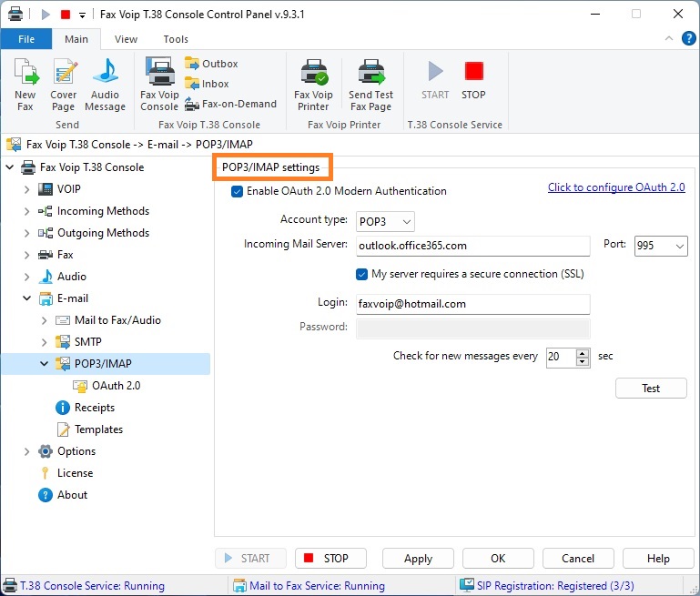Click the Fax Voip Printer icon
Image resolution: width=700 pixels, height=596 pixels.
(x=314, y=72)
